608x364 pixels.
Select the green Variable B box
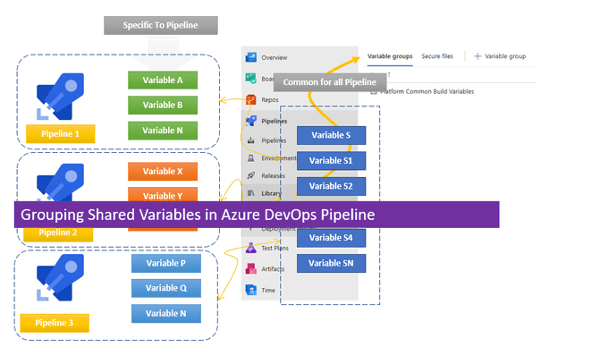[x=163, y=105]
